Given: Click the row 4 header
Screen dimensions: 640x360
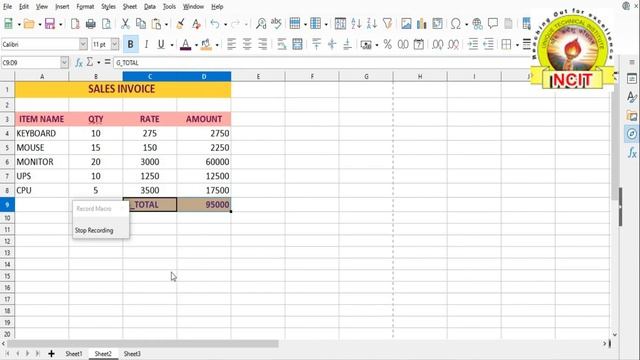Looking at the screenshot, I should click(7, 133).
